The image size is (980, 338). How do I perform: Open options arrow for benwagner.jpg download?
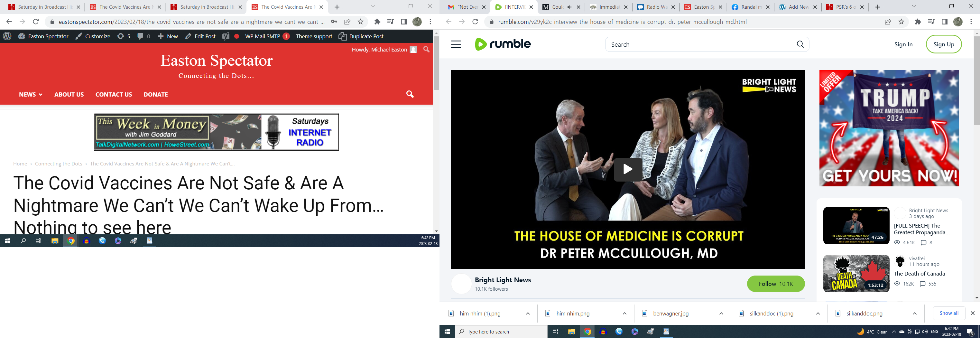click(721, 313)
